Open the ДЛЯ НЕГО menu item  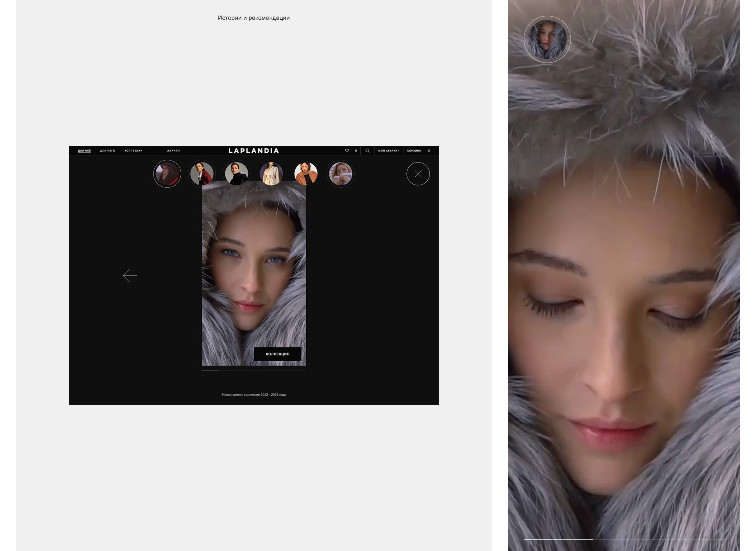[107, 151]
